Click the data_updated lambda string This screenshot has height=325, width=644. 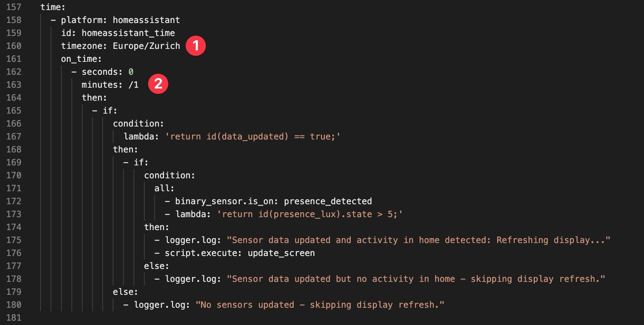click(253, 137)
